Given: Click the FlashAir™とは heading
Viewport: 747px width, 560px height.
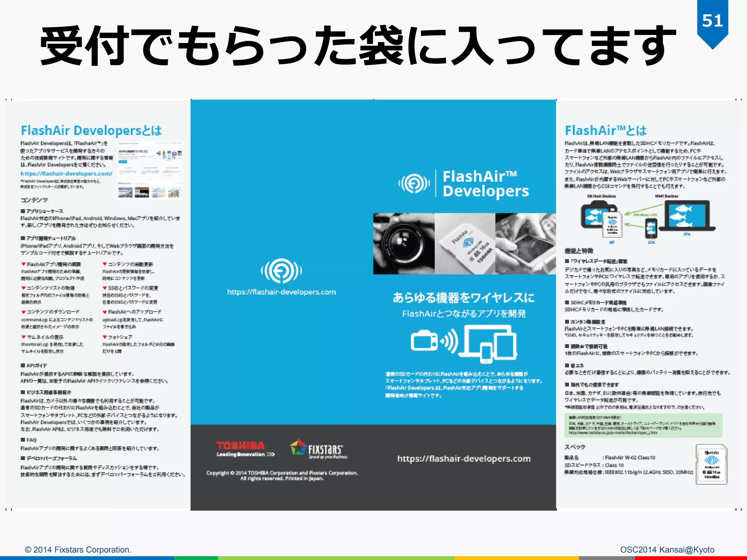Looking at the screenshot, I should (606, 130).
